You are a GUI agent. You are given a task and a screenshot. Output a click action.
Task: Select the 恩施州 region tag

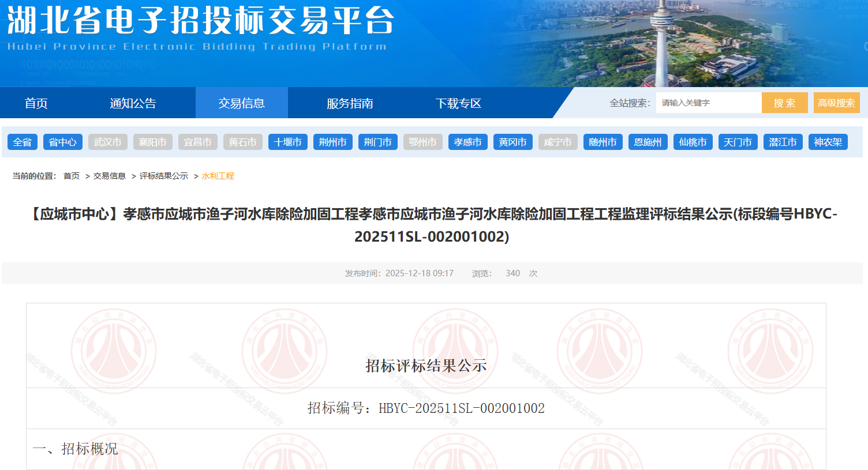coord(648,142)
